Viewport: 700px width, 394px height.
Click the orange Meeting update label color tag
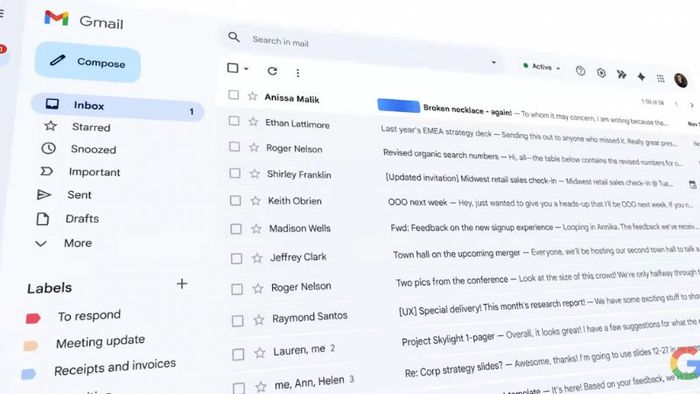[x=30, y=345]
